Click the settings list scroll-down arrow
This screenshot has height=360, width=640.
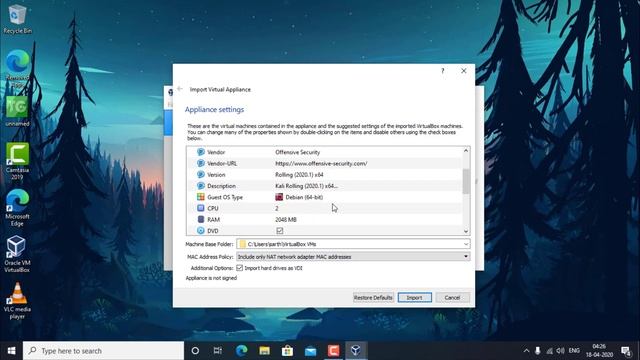pyautogui.click(x=466, y=231)
